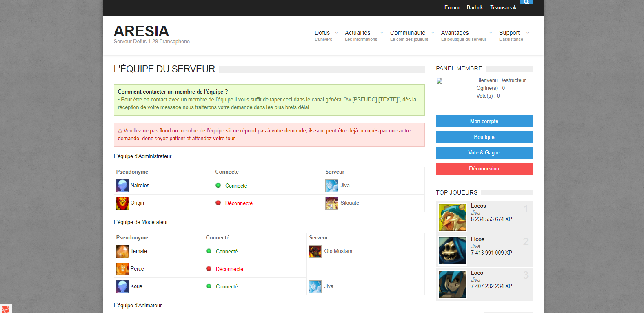Click the Déconnexion button
Screen dimensions: 644x313
[484, 169]
